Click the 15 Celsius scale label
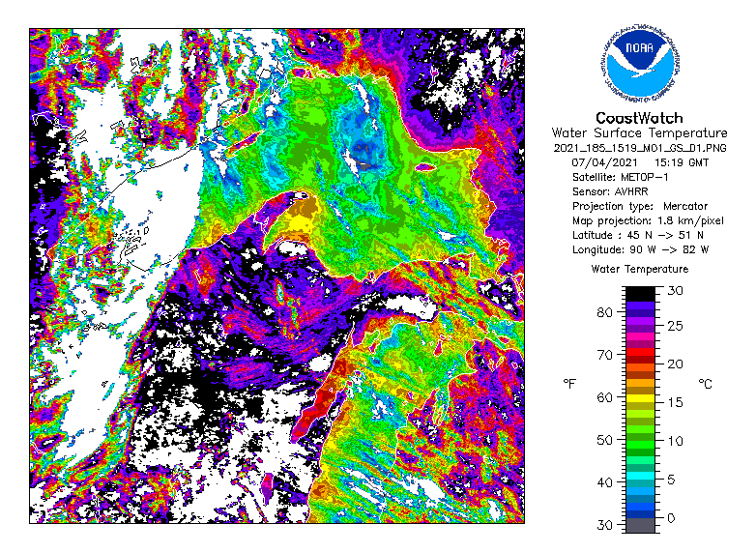 point(675,402)
